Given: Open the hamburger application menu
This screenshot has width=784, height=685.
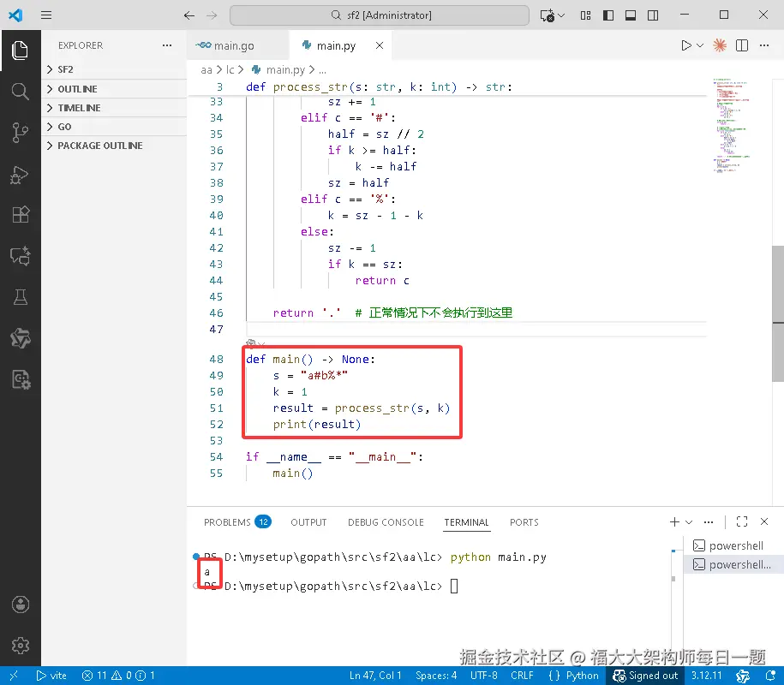Looking at the screenshot, I should [x=46, y=15].
